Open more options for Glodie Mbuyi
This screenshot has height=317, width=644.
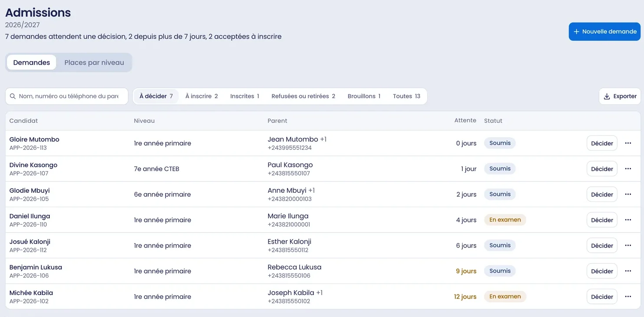click(x=628, y=195)
